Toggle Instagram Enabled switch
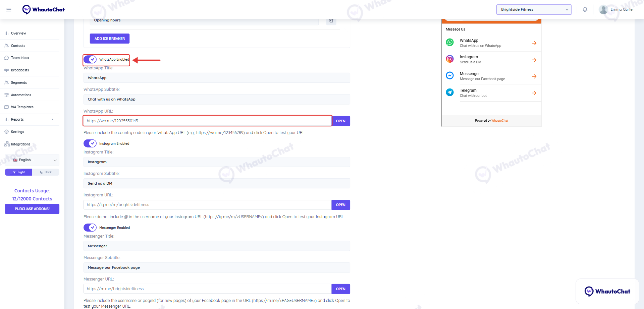This screenshot has height=309, width=644. coord(90,143)
